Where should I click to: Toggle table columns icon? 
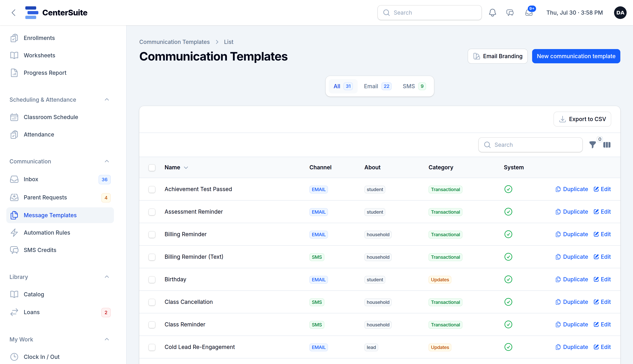click(607, 145)
